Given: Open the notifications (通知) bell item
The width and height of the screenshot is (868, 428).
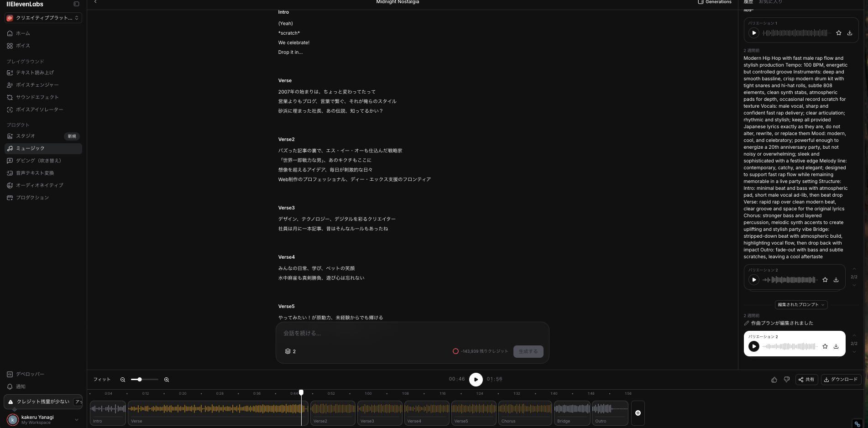Looking at the screenshot, I should (21, 386).
